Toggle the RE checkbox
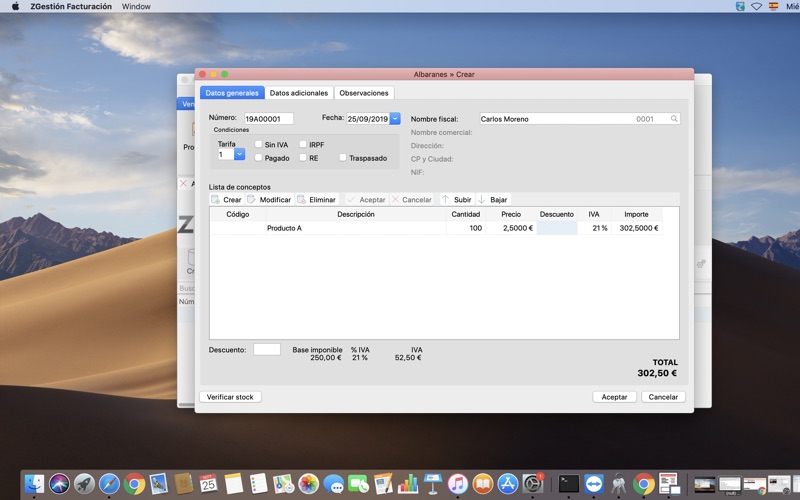The image size is (800, 500). point(303,158)
